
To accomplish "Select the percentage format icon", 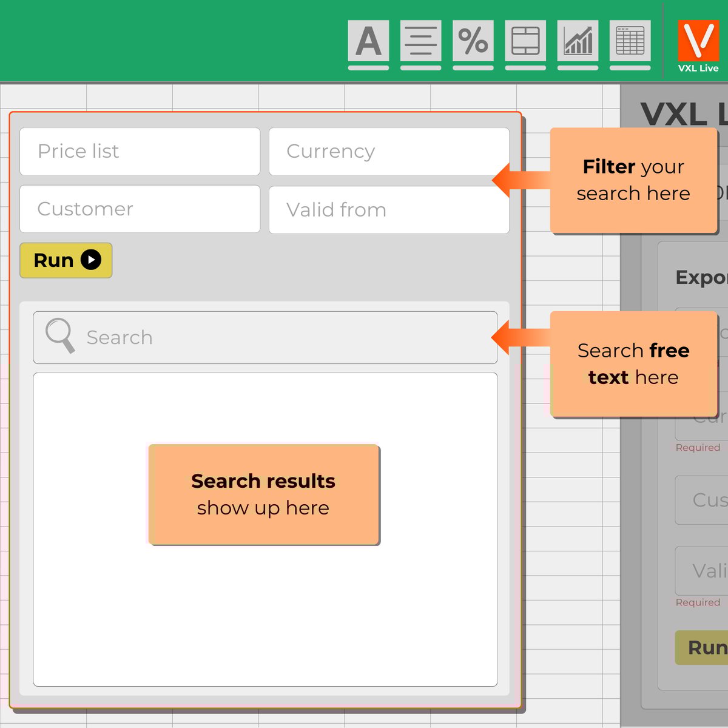I will click(x=473, y=42).
